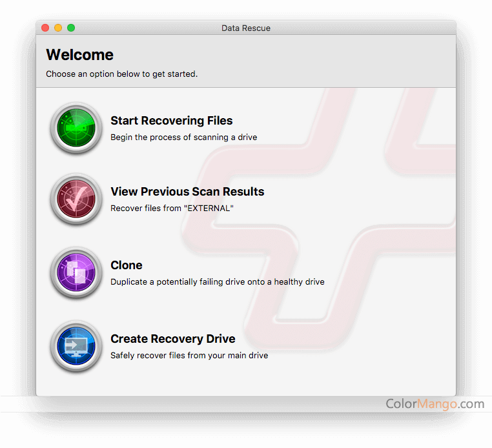Click 'Choose an option below to get started.'
The width and height of the screenshot is (492, 448).
point(122,74)
